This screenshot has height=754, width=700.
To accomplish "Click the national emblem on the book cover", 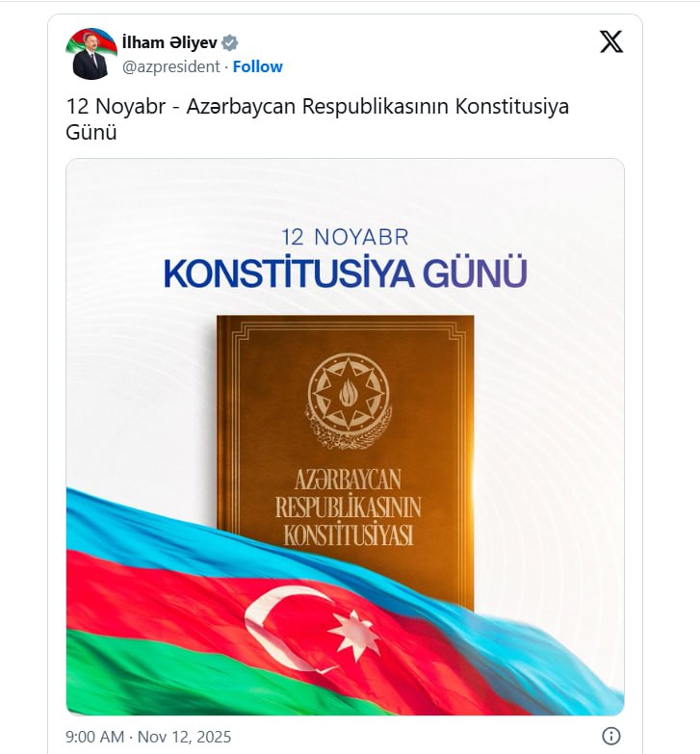I will coord(349,400).
